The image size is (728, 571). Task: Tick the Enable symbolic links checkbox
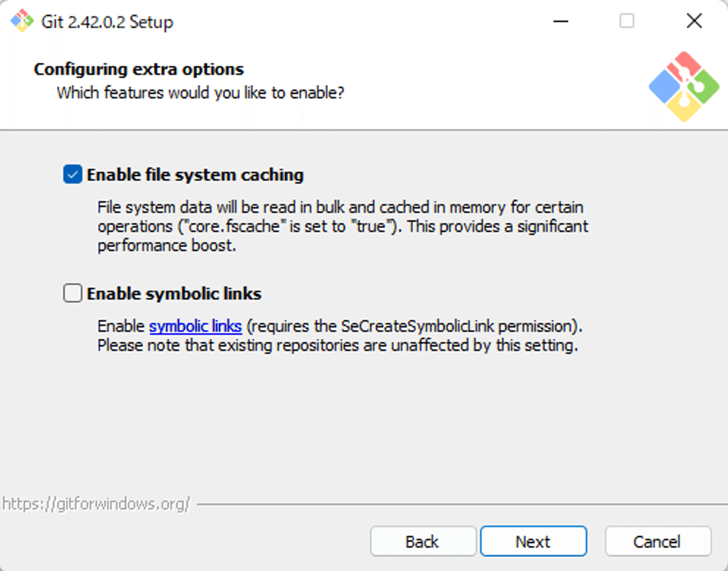click(73, 294)
